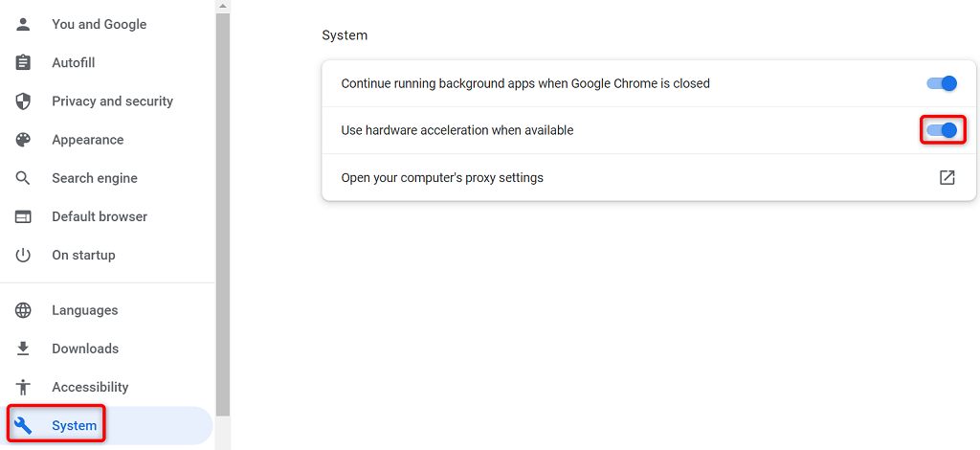This screenshot has width=980, height=450.
Task: Click the Search engine magnifier icon
Action: tap(24, 178)
